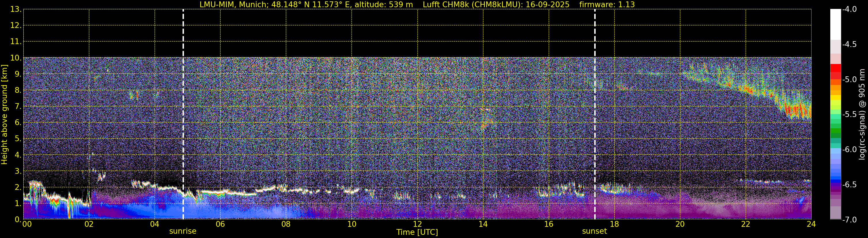
Task: Click the 'sunset' text label
Action: click(x=595, y=231)
